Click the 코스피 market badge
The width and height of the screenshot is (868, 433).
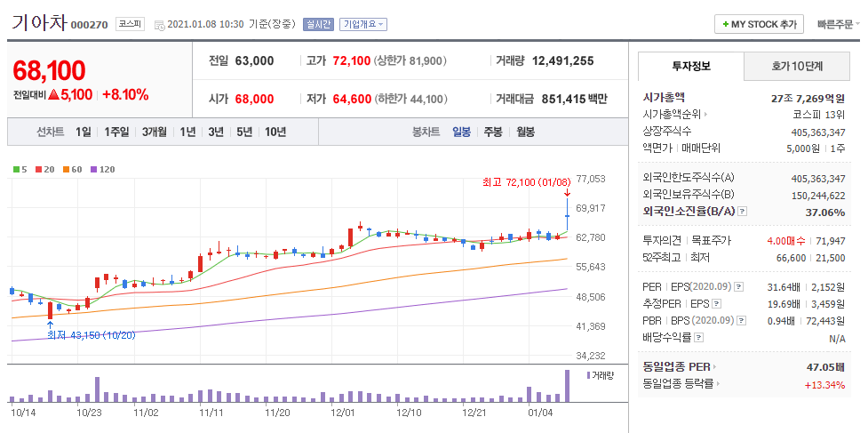(130, 24)
